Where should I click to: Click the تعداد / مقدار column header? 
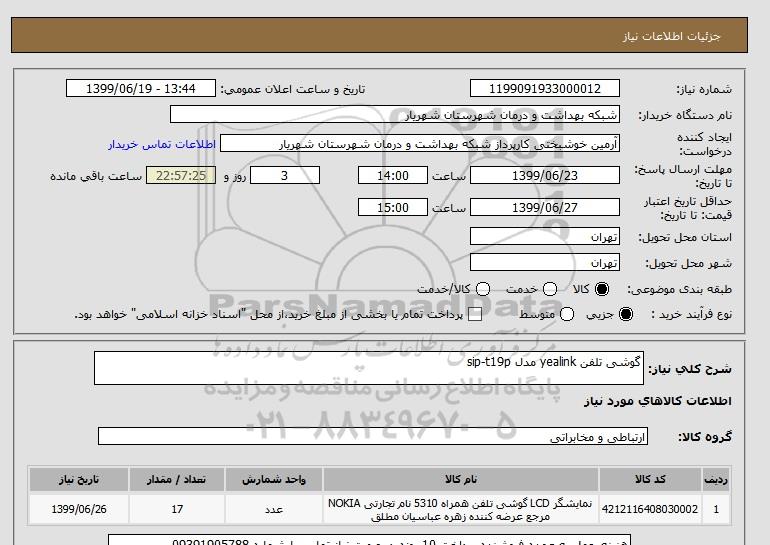pyautogui.click(x=177, y=479)
